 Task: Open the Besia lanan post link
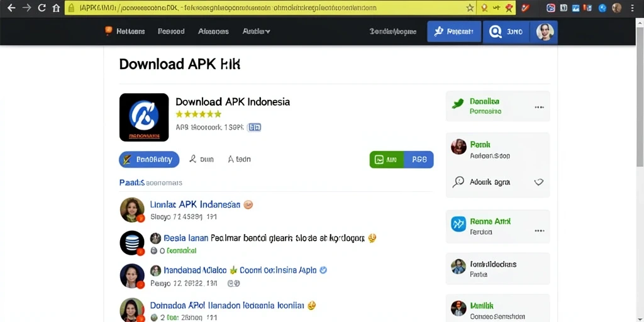(186, 238)
